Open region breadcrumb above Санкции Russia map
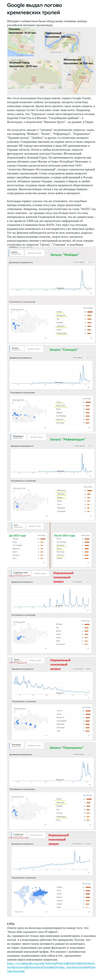The width and height of the screenshot is (101, 980). [18, 400]
